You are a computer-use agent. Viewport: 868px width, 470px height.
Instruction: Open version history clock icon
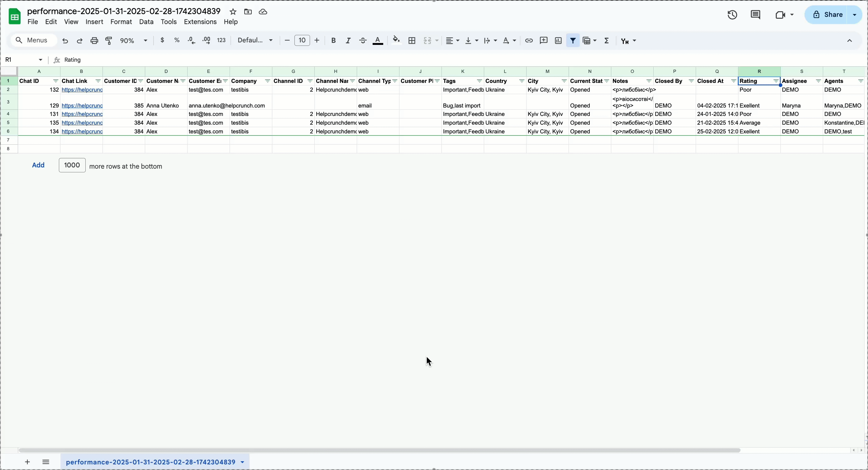pyautogui.click(x=732, y=15)
